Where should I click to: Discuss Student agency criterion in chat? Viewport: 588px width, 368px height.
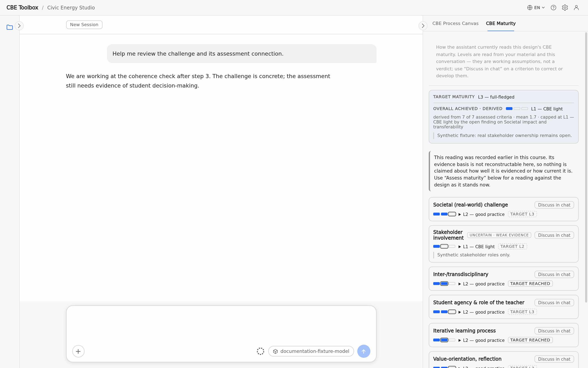pos(554,303)
